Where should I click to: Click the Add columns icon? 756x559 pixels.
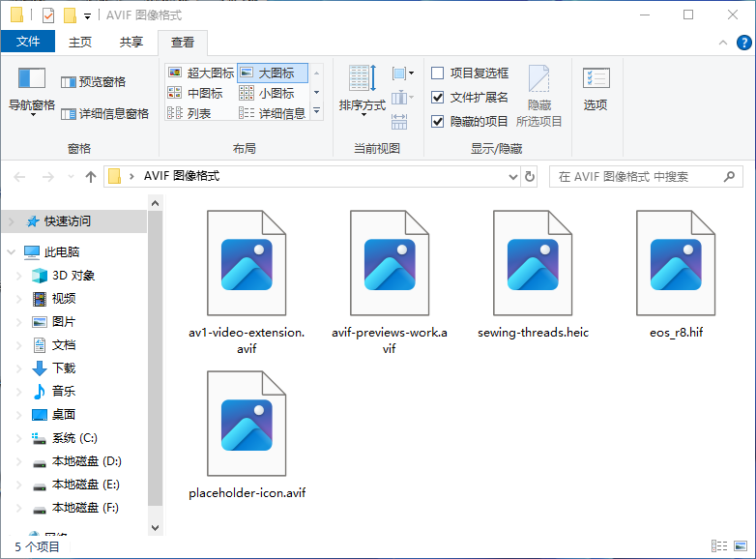[402, 98]
